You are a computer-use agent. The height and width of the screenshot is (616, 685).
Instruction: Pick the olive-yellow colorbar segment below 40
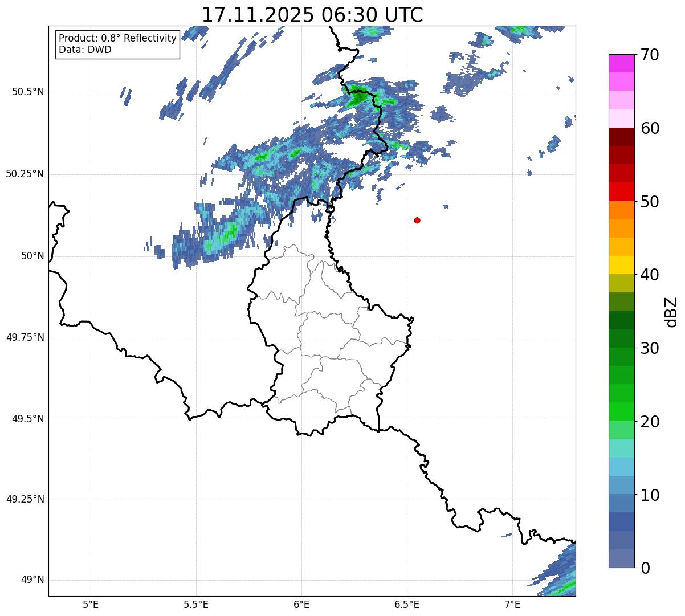[621, 283]
